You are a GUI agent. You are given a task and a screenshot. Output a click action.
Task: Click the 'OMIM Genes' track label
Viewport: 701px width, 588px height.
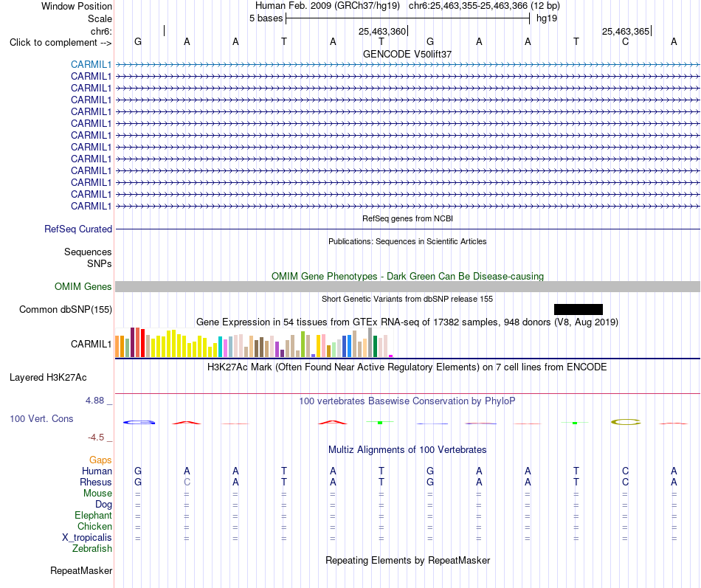(83, 286)
